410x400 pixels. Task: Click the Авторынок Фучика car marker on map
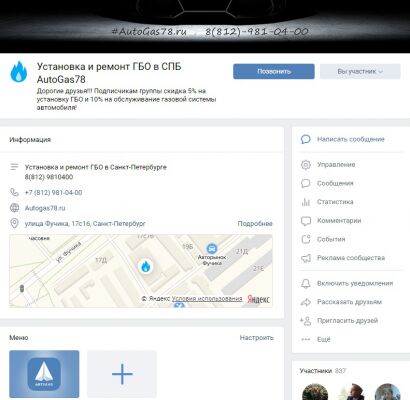[x=212, y=248]
